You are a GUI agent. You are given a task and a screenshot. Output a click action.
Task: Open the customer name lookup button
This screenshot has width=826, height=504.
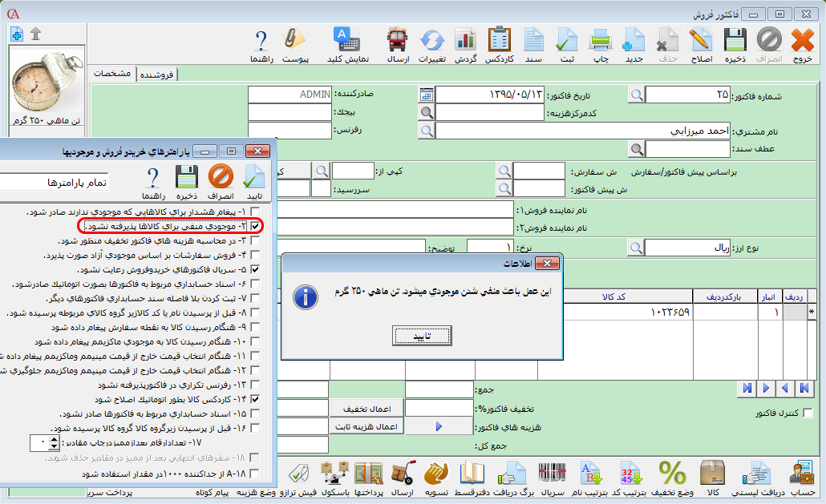(x=427, y=131)
